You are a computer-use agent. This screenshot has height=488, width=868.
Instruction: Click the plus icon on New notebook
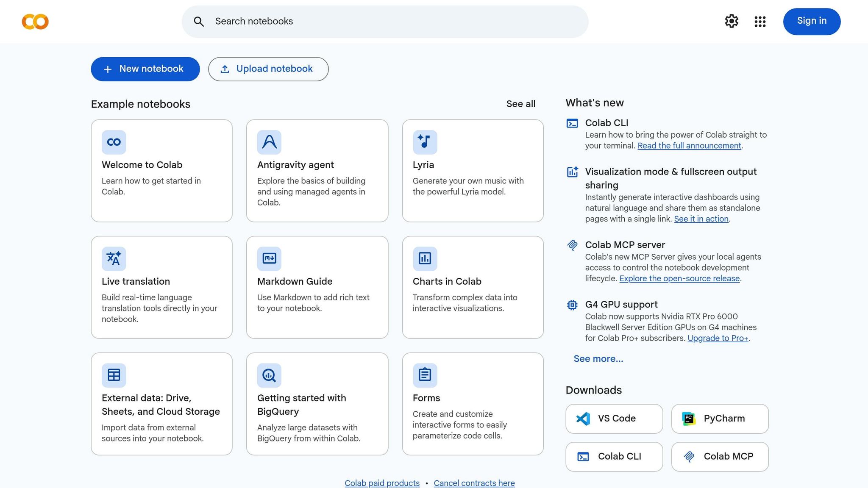[x=108, y=69]
